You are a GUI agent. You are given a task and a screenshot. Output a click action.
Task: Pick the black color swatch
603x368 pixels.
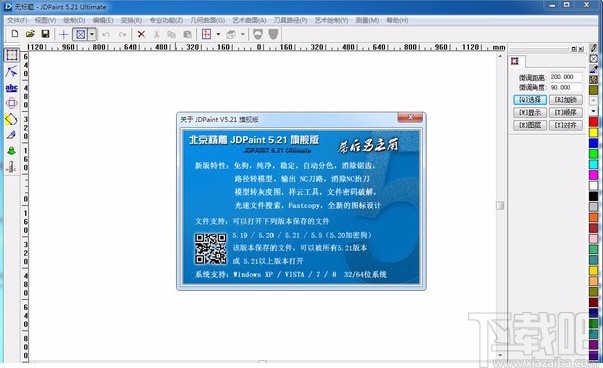(593, 196)
